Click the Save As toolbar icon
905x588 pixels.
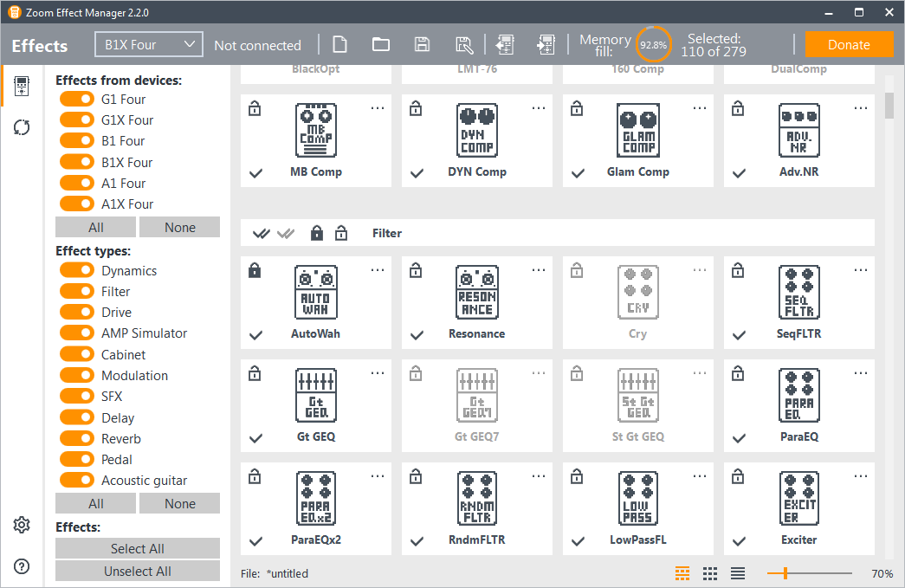click(463, 44)
